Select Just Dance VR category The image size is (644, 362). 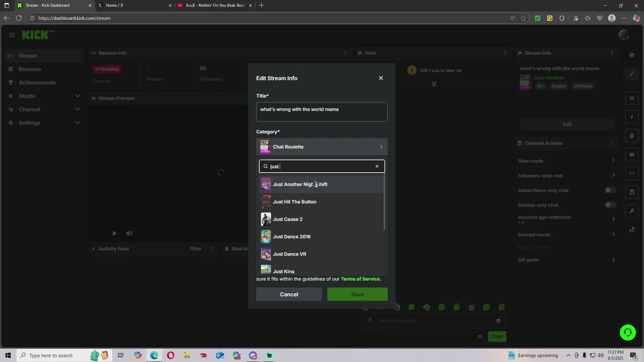322,254
